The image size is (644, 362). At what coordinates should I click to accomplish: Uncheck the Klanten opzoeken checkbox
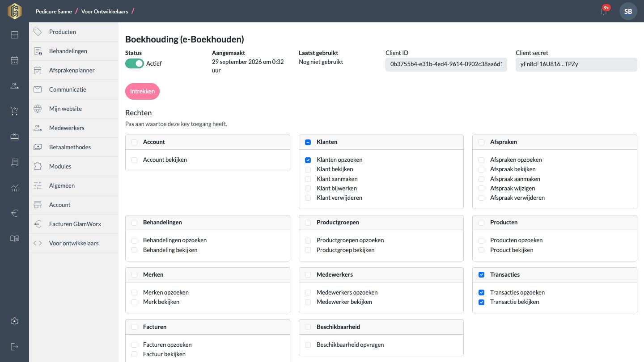(308, 160)
